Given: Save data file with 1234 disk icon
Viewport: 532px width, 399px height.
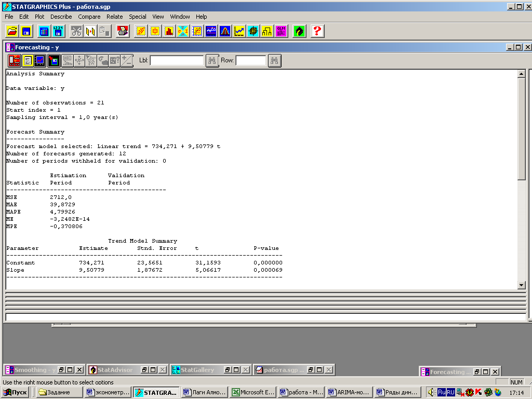Looking at the screenshot, I should [x=58, y=31].
